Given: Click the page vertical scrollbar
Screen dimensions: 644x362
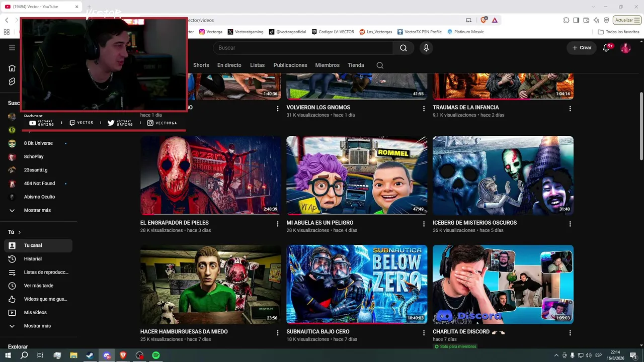Looking at the screenshot, I should [x=641, y=127].
